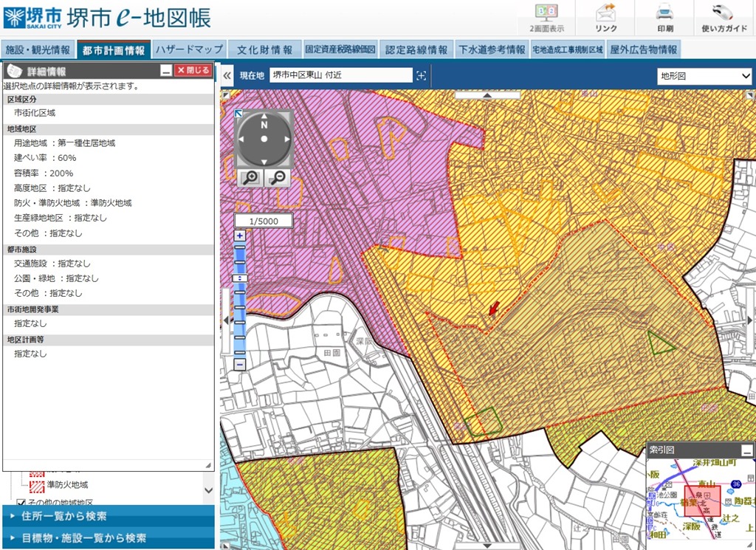Open the 認定路線情報 tab

click(x=416, y=49)
